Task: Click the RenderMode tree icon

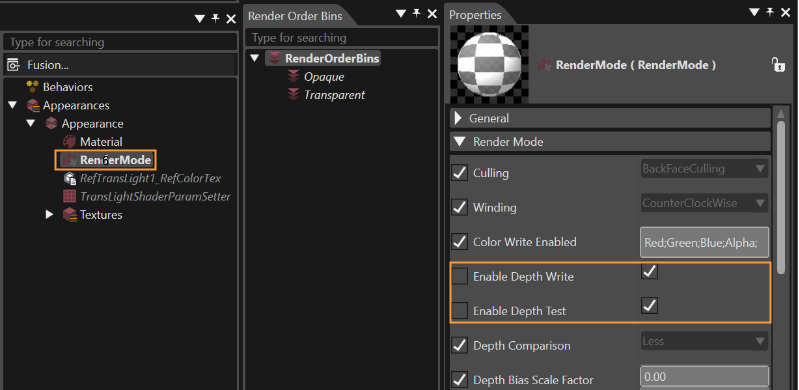Action: [69, 160]
